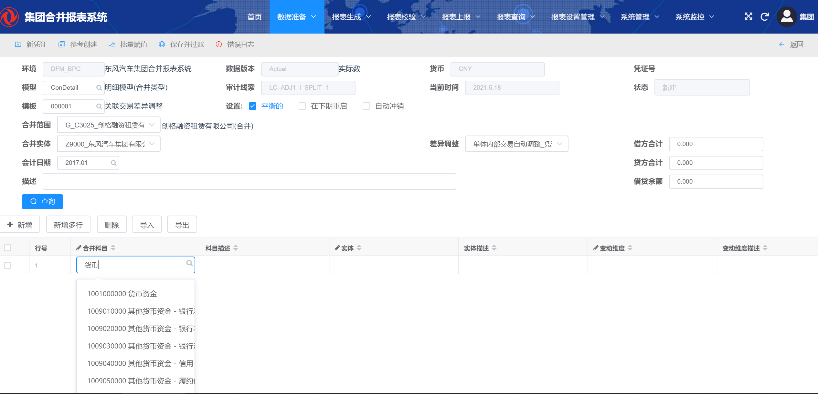Image resolution: width=818 pixels, height=394 pixels.
Task: Uncheck the checked 平衡的 checkbox
Action: [252, 106]
